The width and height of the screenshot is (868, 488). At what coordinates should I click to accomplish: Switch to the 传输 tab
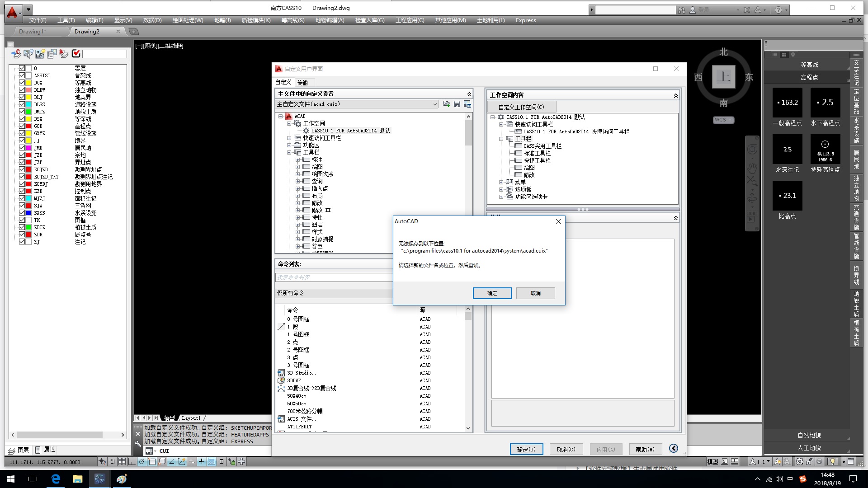[302, 82]
